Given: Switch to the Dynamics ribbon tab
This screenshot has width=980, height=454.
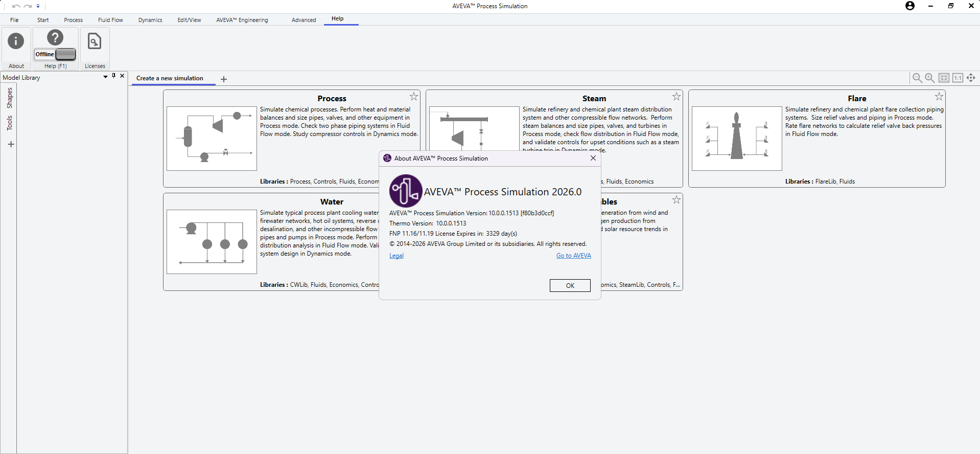Looking at the screenshot, I should pos(150,20).
